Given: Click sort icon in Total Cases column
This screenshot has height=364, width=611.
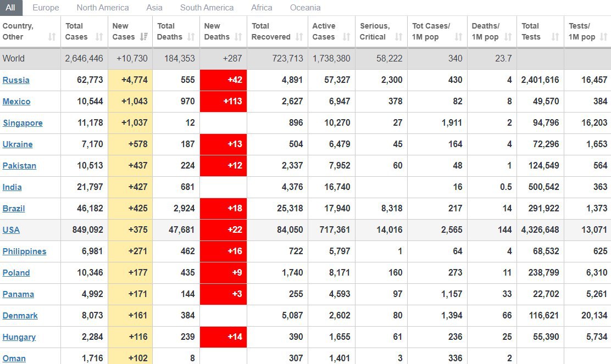Looking at the screenshot, I should (99, 37).
